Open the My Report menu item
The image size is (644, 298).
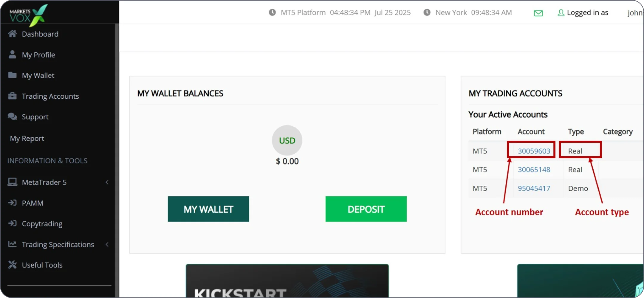pos(27,138)
